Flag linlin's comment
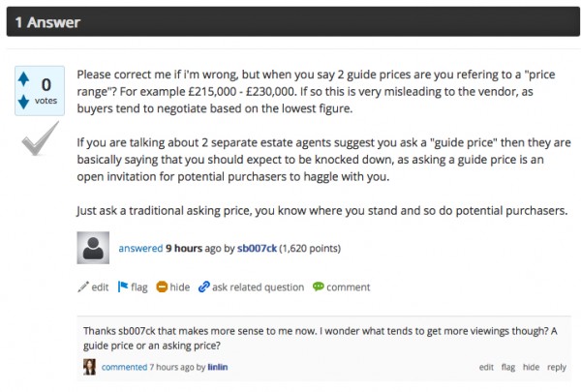 [x=508, y=368]
